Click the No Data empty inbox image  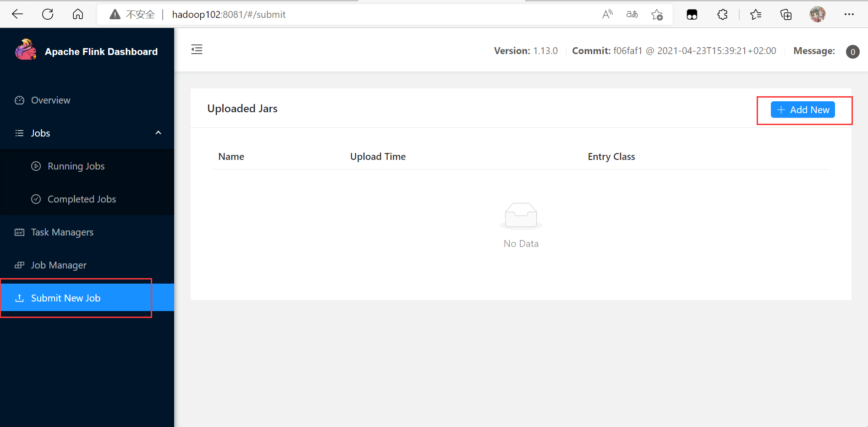[521, 215]
